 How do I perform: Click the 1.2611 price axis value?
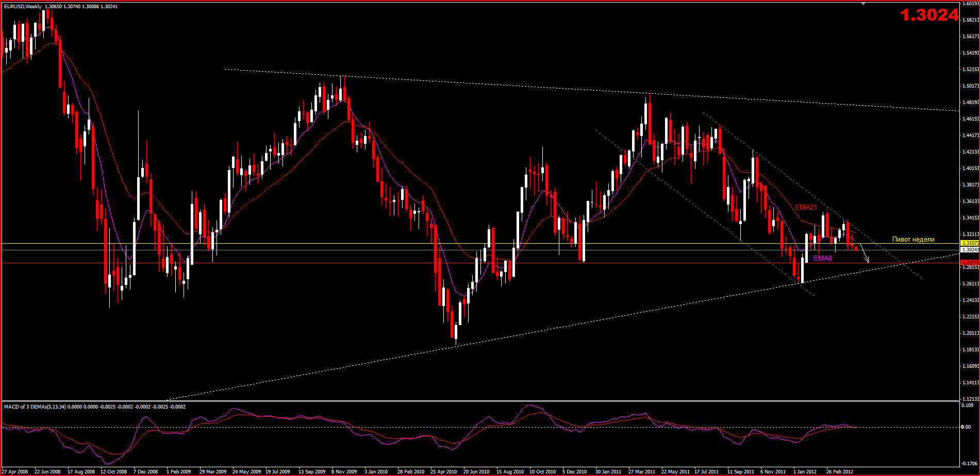tap(971, 284)
